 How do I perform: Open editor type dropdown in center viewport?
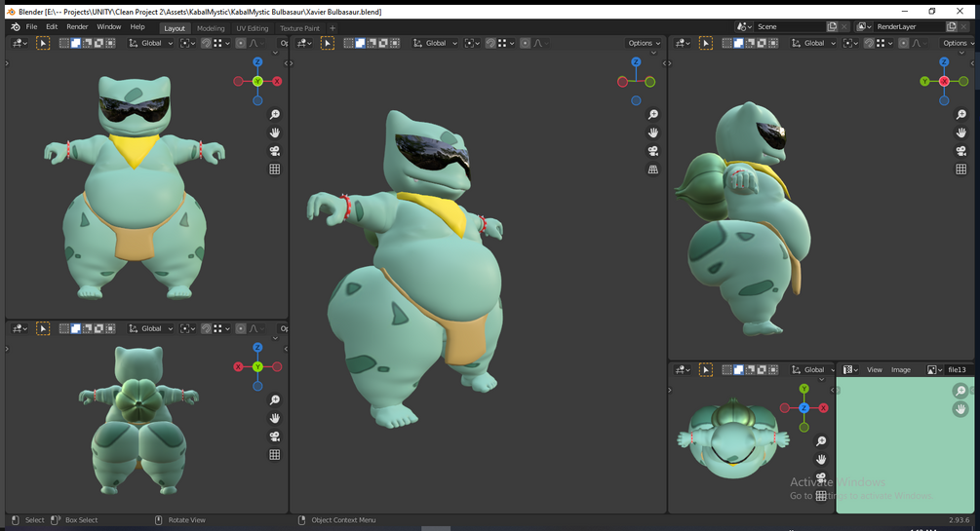[303, 43]
